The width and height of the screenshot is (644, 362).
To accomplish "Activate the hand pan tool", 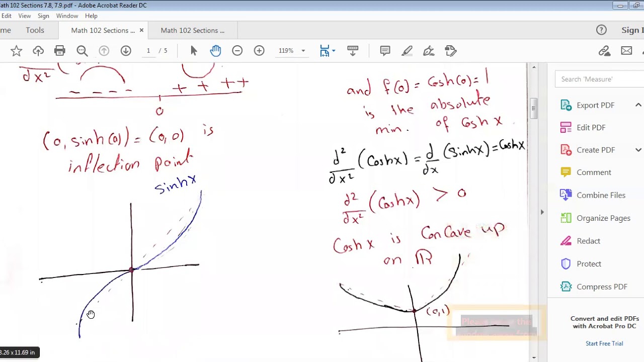I will click(x=215, y=51).
